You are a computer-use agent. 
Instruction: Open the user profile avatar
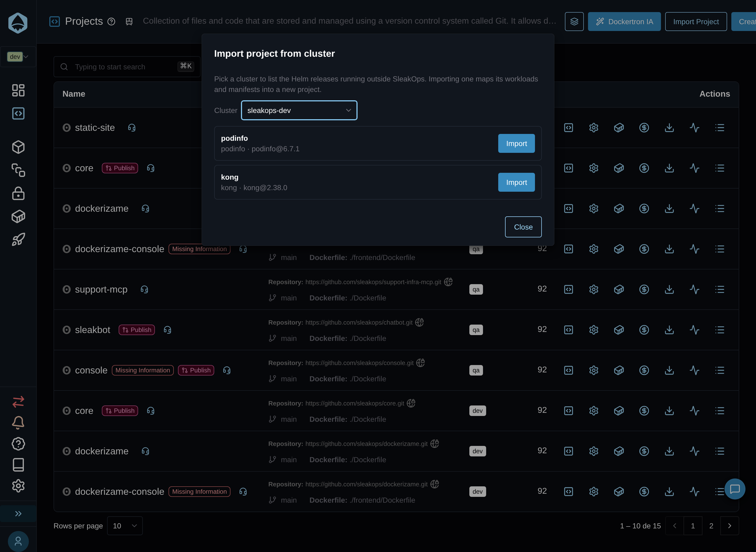coord(18,541)
